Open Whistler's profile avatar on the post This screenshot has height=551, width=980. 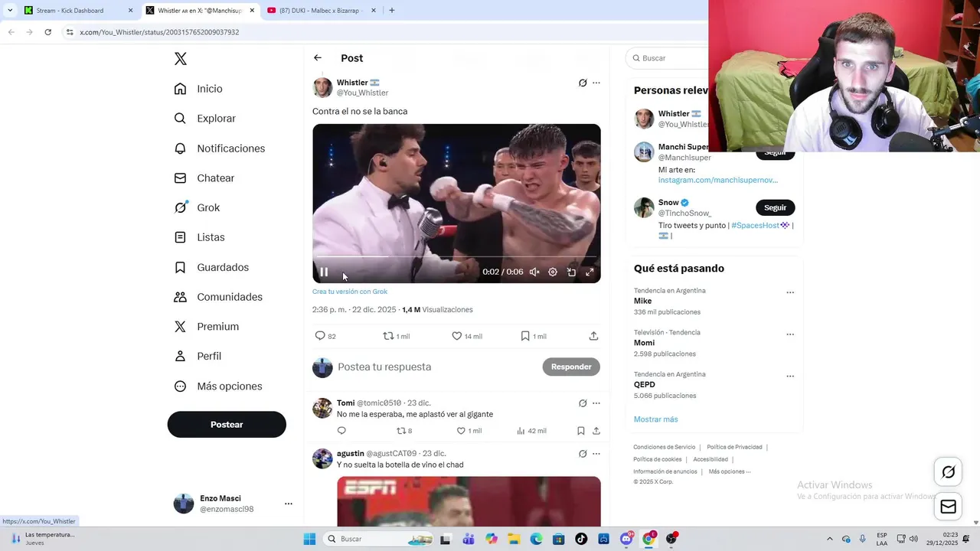(322, 87)
